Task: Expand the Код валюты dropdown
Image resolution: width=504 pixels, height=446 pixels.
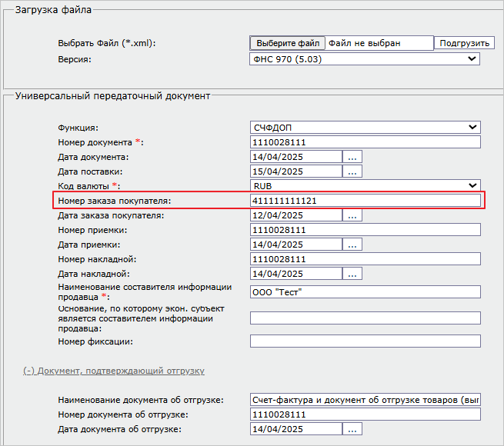Action: pyautogui.click(x=365, y=186)
